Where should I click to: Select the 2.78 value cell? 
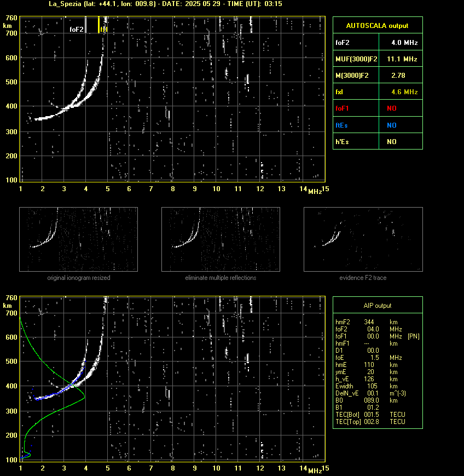(x=401, y=75)
